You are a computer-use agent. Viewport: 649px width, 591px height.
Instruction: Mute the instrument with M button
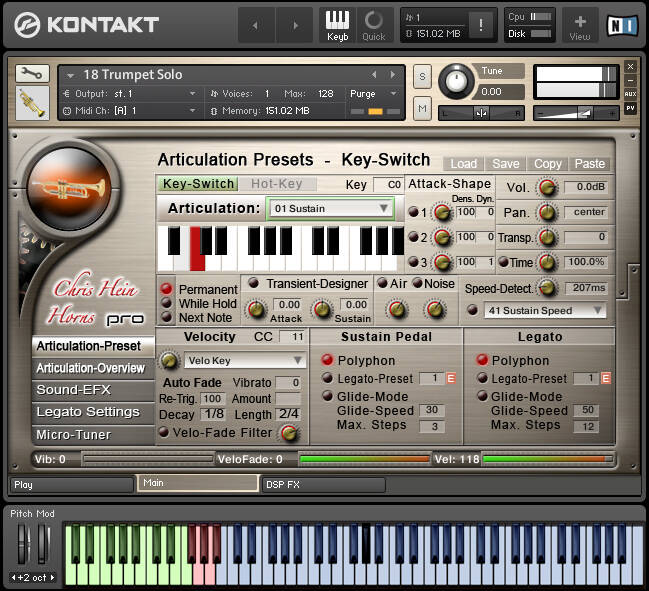pyautogui.click(x=422, y=108)
